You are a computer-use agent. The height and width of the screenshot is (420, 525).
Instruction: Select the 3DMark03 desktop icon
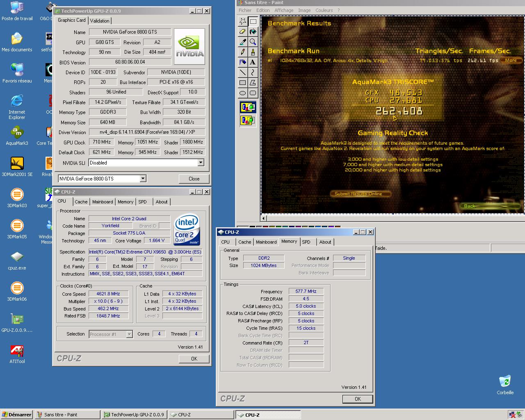tap(17, 199)
